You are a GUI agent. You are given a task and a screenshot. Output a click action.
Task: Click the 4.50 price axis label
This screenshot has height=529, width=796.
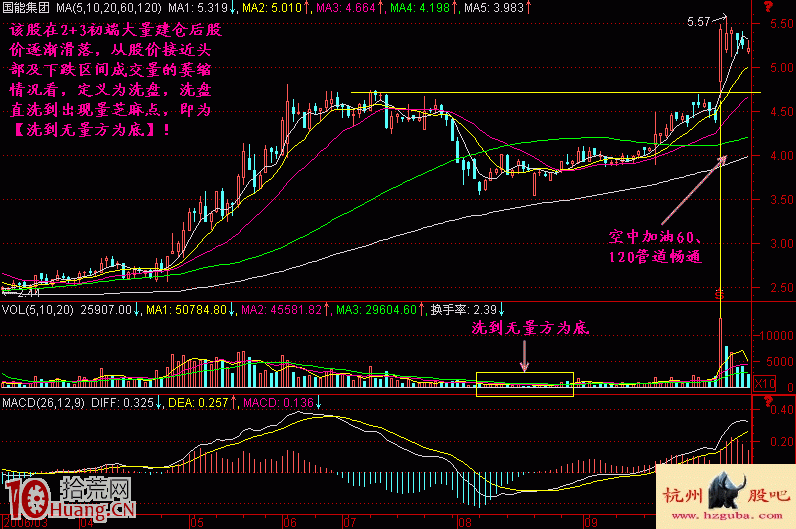[781, 112]
